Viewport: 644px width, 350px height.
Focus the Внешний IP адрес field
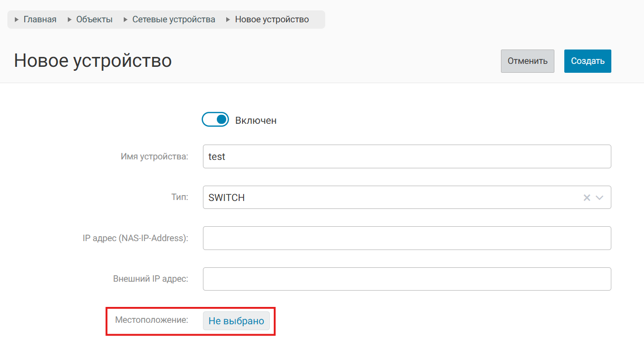(x=406, y=279)
